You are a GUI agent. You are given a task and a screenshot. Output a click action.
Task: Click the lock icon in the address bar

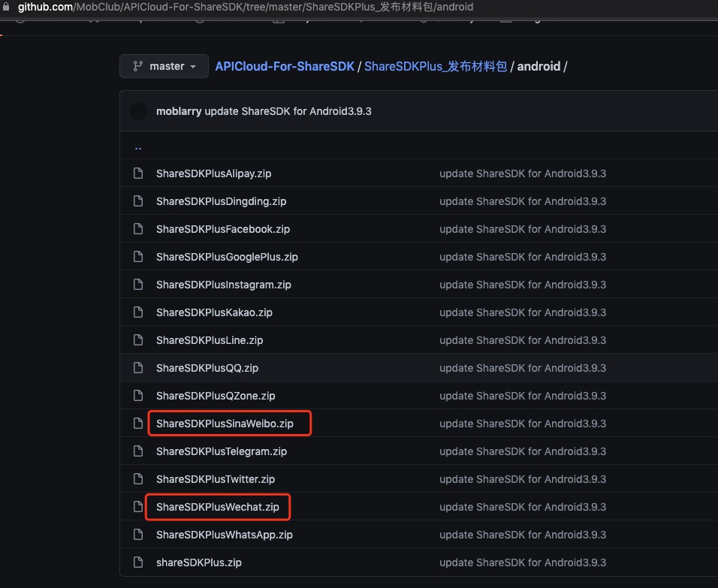[x=7, y=7]
